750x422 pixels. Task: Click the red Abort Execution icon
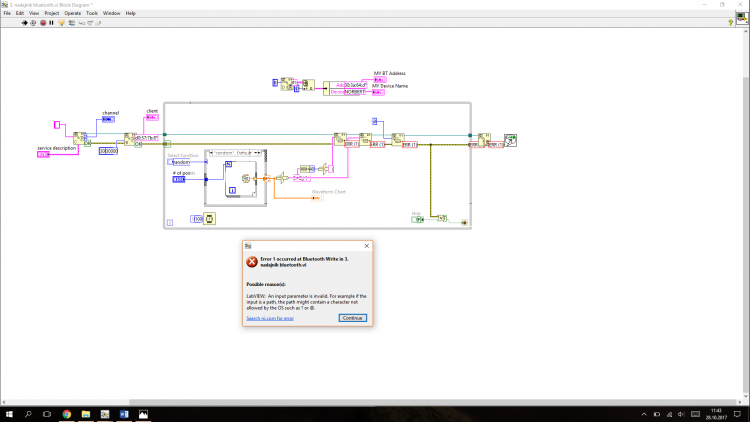[43, 22]
